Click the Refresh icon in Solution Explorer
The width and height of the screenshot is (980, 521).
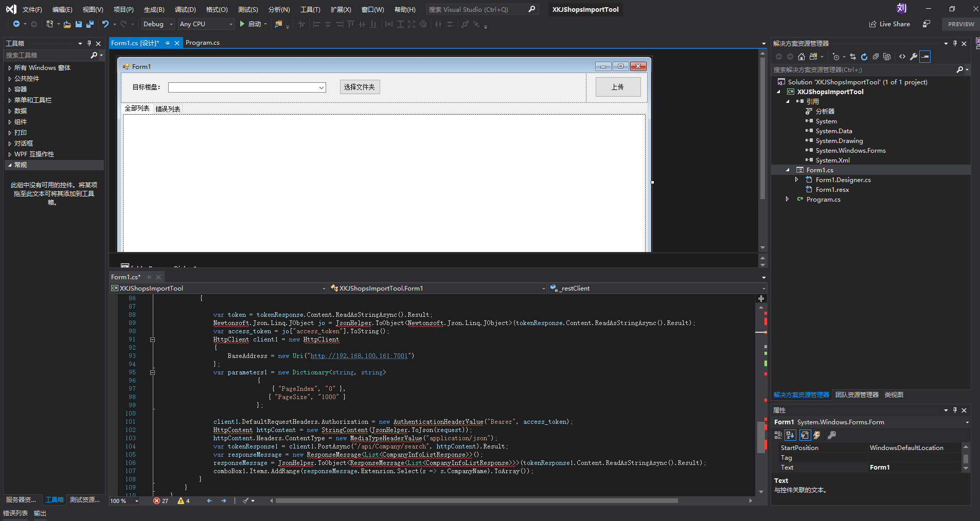click(864, 57)
